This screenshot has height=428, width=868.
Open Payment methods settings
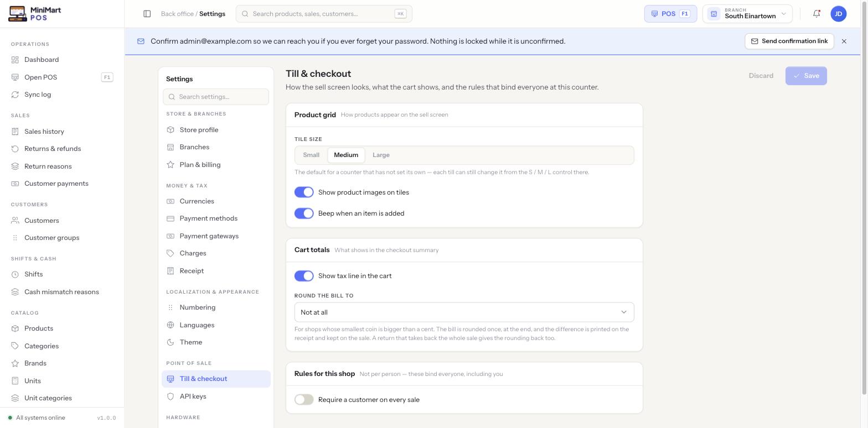216,218
